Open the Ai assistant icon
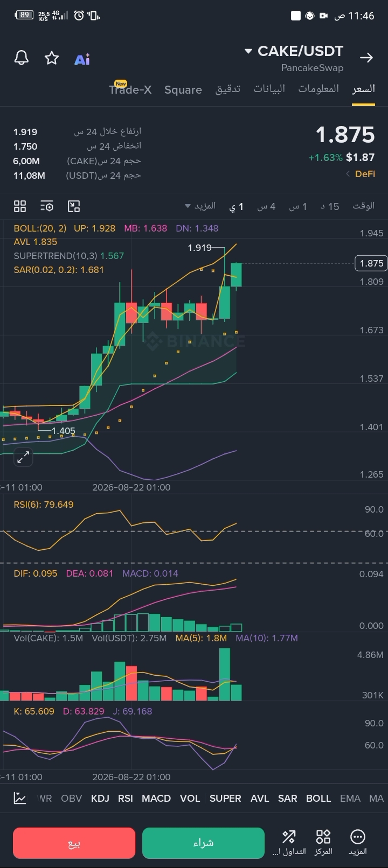The image size is (388, 868). point(82,59)
